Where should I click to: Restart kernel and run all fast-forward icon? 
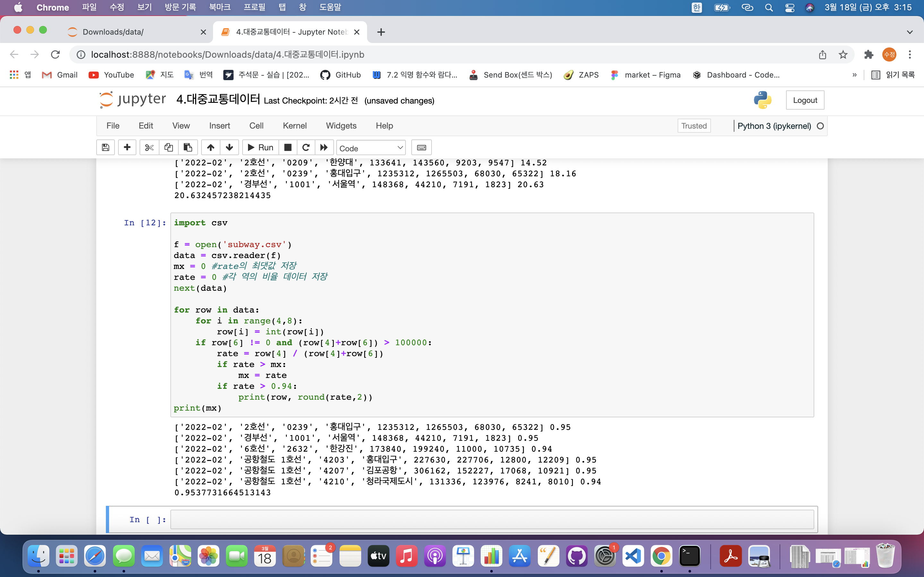click(324, 148)
